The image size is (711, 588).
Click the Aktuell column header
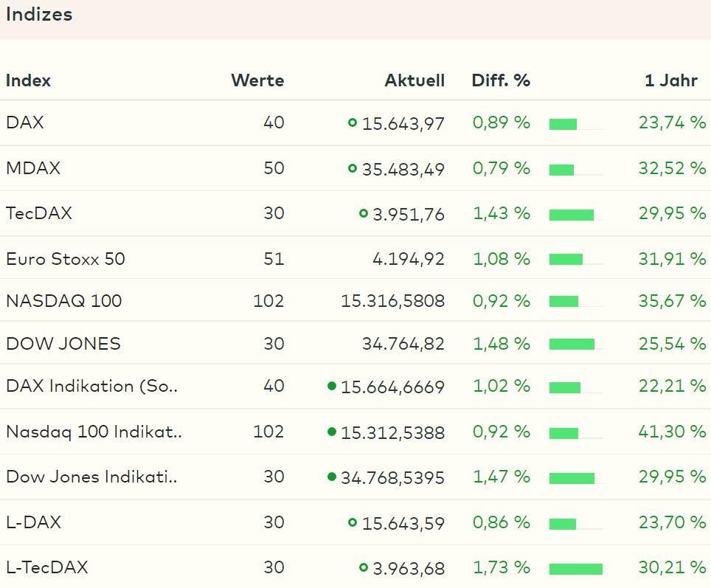[415, 80]
